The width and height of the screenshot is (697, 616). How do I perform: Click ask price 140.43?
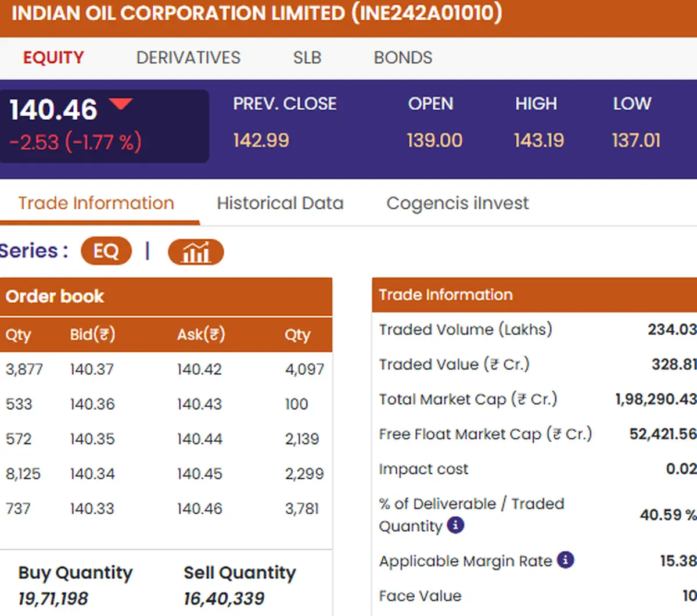[199, 404]
